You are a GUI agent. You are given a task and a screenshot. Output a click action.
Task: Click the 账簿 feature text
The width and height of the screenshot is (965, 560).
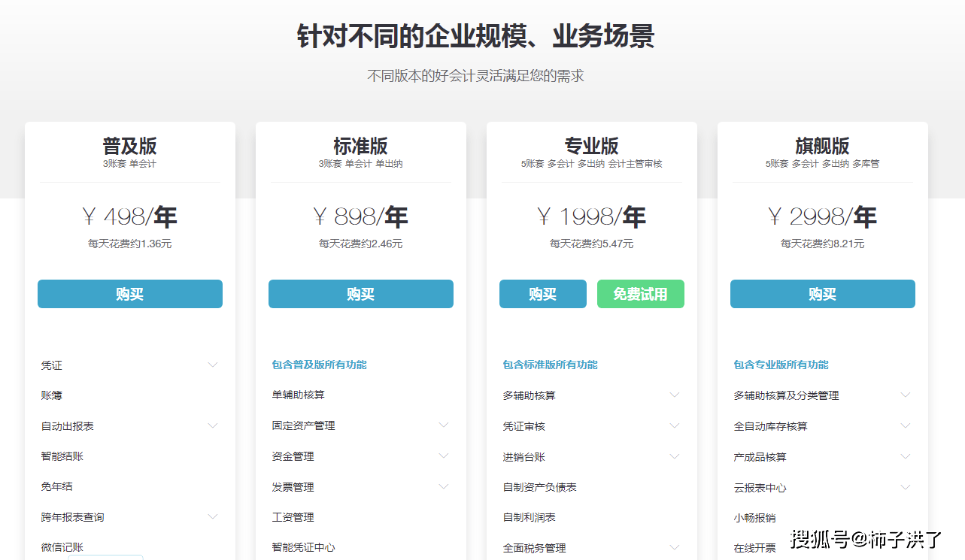pos(52,395)
